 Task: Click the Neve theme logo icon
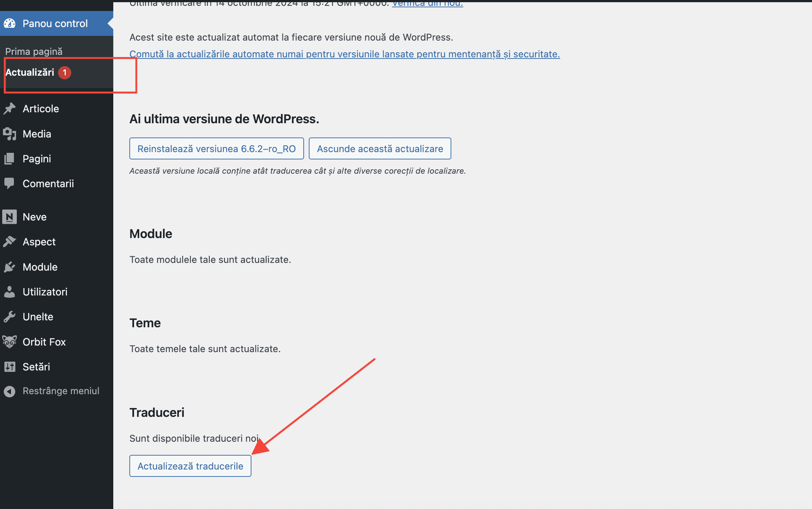pos(10,217)
